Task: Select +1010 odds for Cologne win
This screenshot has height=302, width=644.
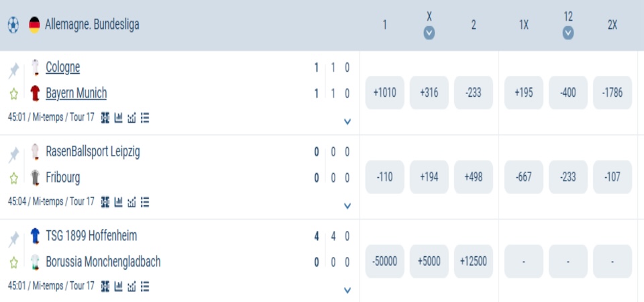Action: [x=385, y=93]
